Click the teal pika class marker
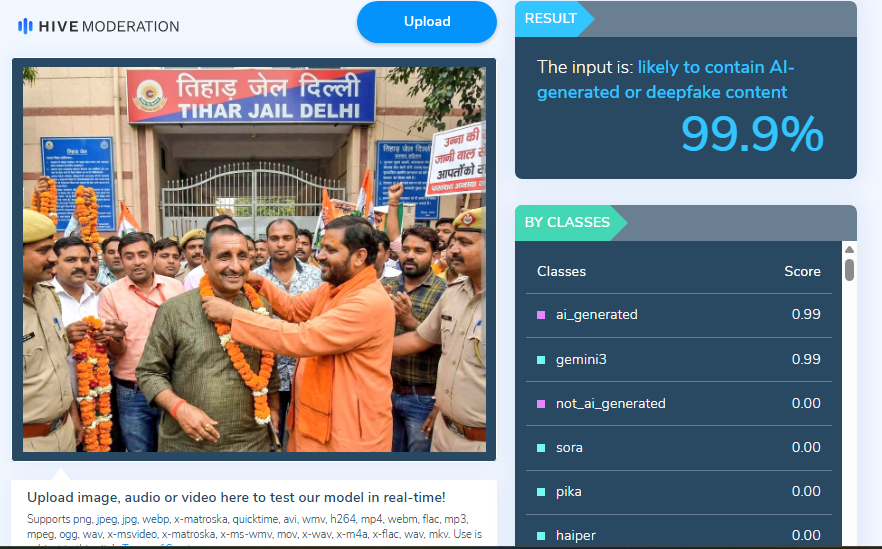882x549 pixels. [541, 492]
